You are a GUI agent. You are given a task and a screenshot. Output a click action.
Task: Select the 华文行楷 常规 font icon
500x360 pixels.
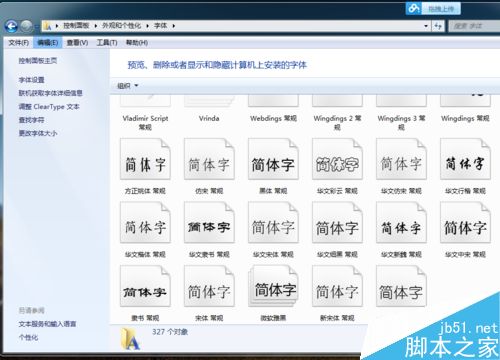(x=465, y=159)
